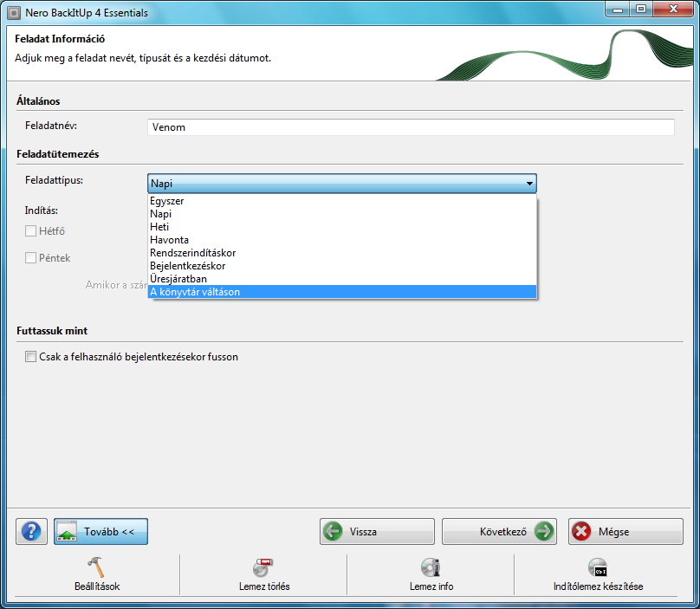Click the Feladatnév text field

(x=410, y=127)
